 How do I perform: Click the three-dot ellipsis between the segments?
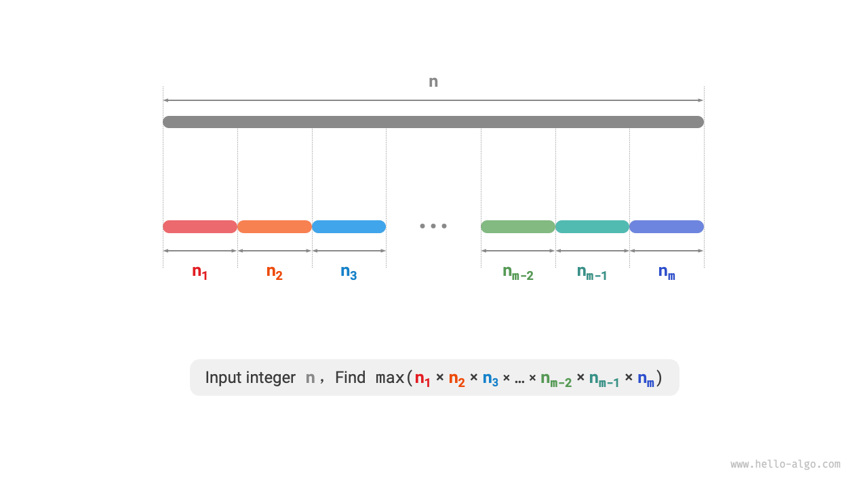[x=433, y=226]
